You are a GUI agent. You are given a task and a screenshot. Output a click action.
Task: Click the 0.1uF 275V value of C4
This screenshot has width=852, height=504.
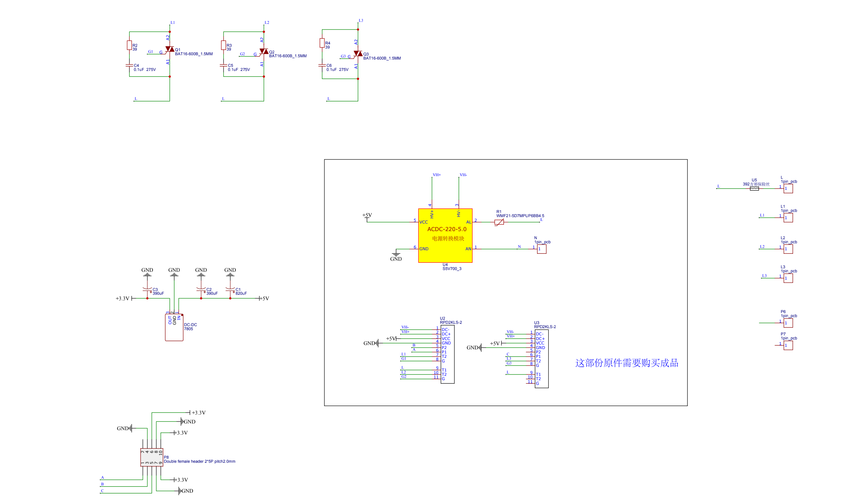click(x=145, y=70)
